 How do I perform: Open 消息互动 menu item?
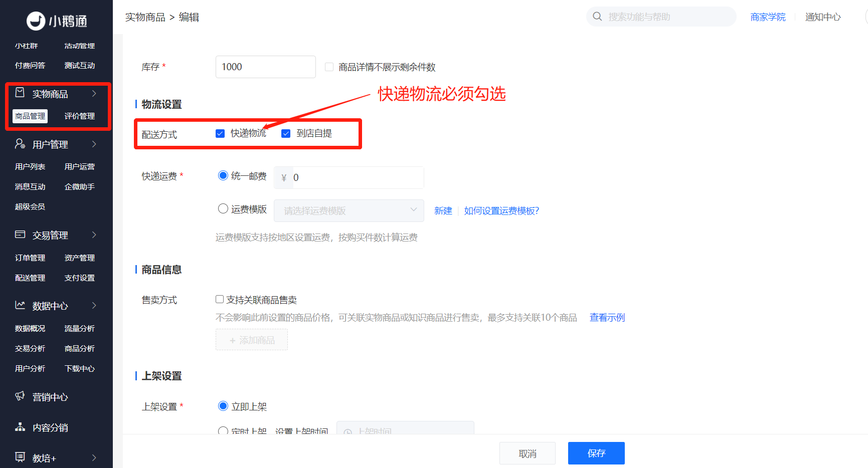[30, 187]
